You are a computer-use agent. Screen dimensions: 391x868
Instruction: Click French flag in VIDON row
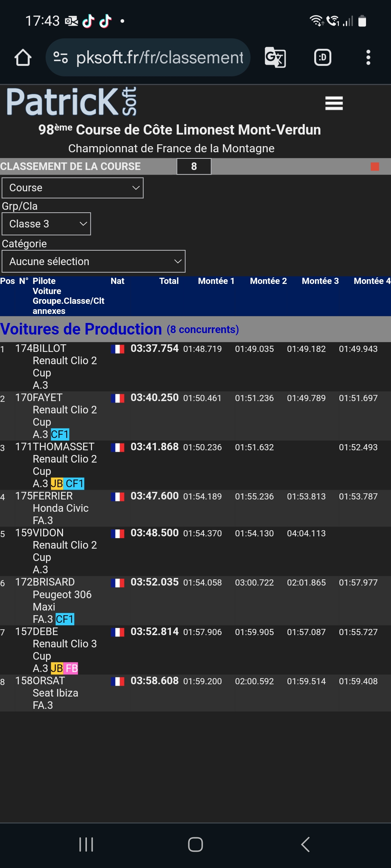(118, 533)
